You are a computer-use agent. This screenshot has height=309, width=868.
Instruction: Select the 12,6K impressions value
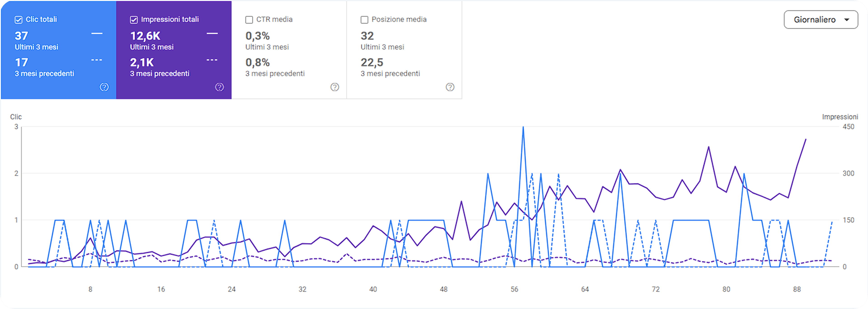coord(145,36)
